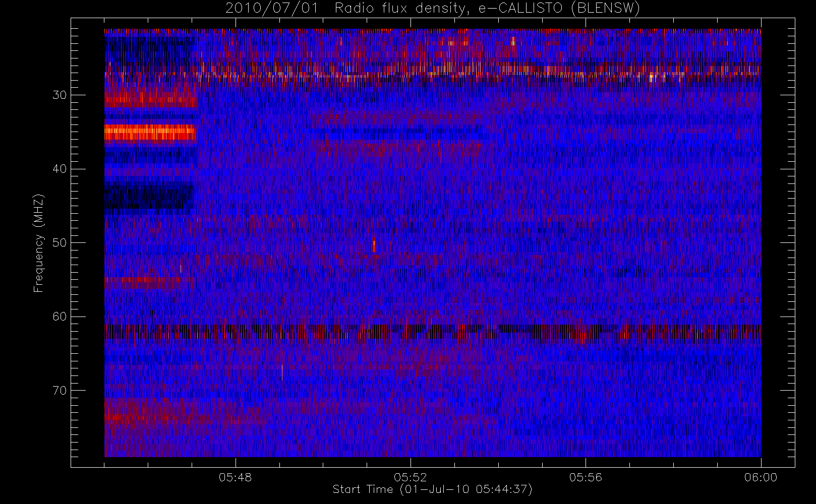Click the 40 frequency tick label

coord(60,169)
